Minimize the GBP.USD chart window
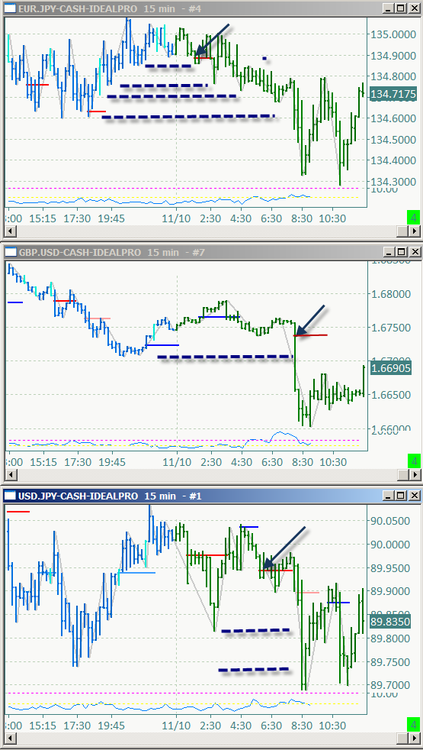 point(390,252)
